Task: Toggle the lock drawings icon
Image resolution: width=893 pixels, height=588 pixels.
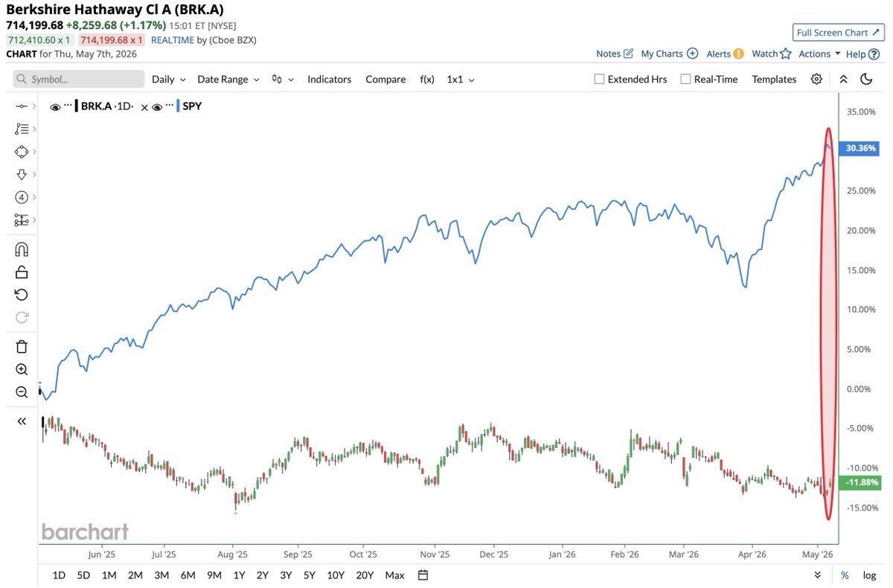Action: point(22,272)
